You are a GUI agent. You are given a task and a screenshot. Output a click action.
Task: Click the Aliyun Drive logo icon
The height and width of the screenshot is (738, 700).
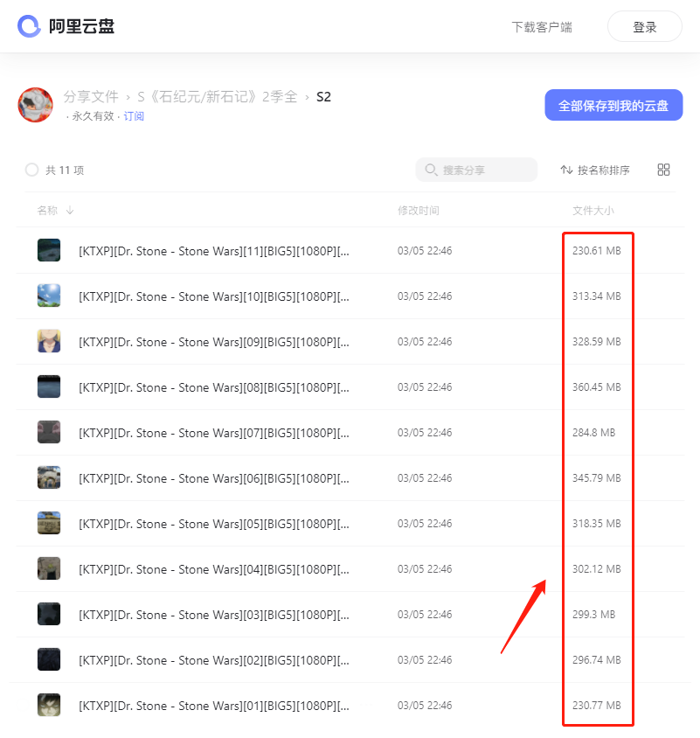tap(29, 26)
